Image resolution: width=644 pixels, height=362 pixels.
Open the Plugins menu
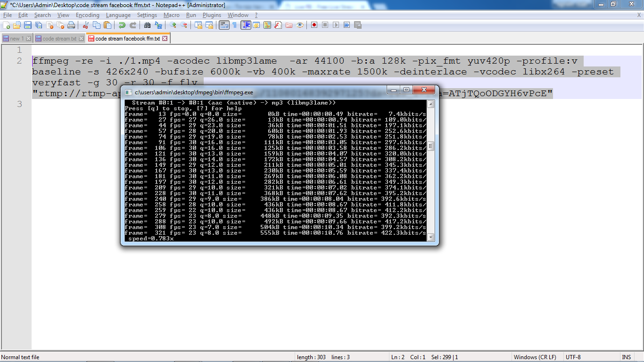tap(212, 15)
